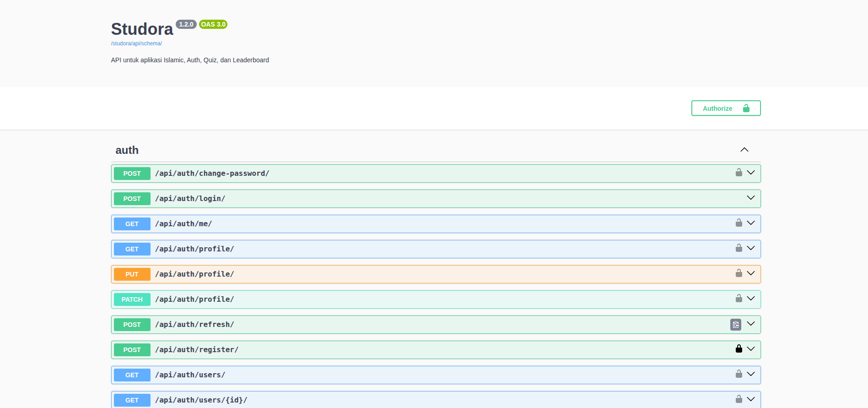Click the /api/auth/change-password/ path text

(212, 174)
